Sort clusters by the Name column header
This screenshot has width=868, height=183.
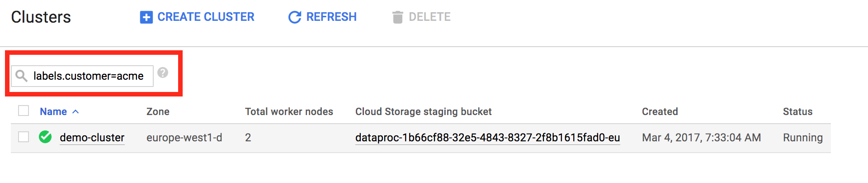coord(53,111)
